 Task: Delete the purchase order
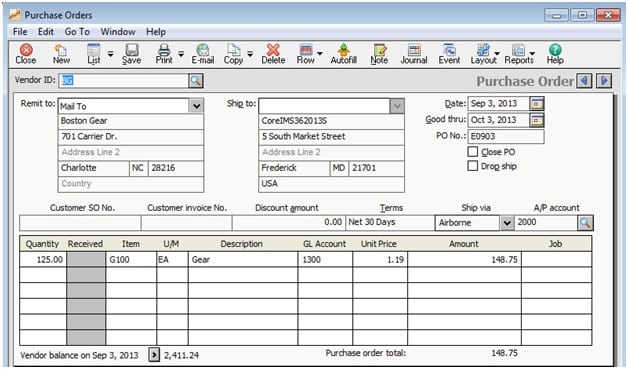coord(273,54)
